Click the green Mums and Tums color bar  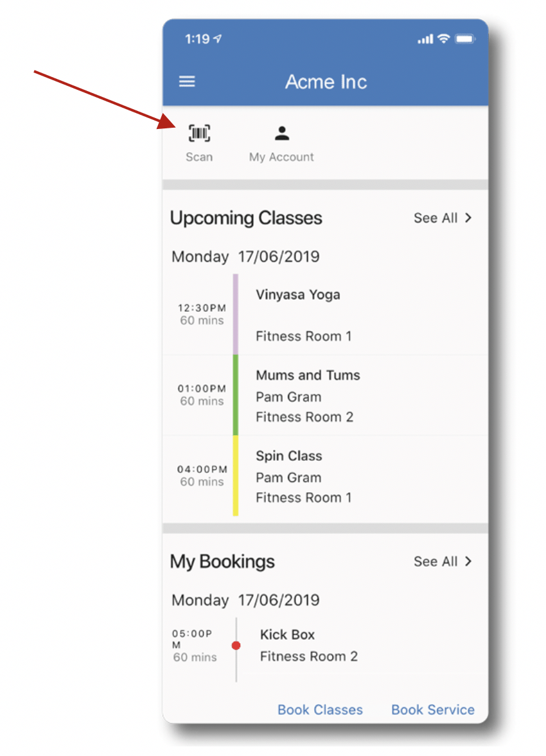click(236, 395)
